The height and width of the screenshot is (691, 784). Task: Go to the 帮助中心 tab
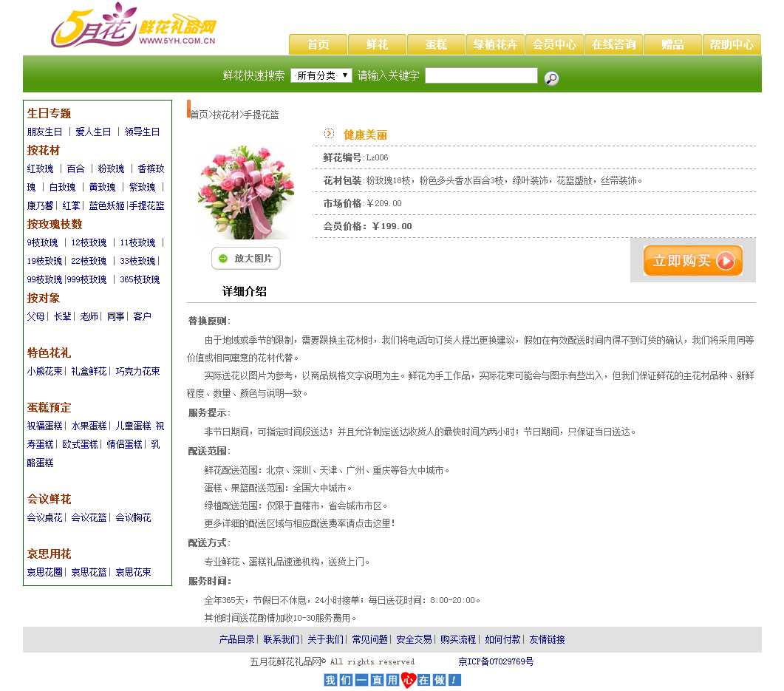tap(732, 44)
